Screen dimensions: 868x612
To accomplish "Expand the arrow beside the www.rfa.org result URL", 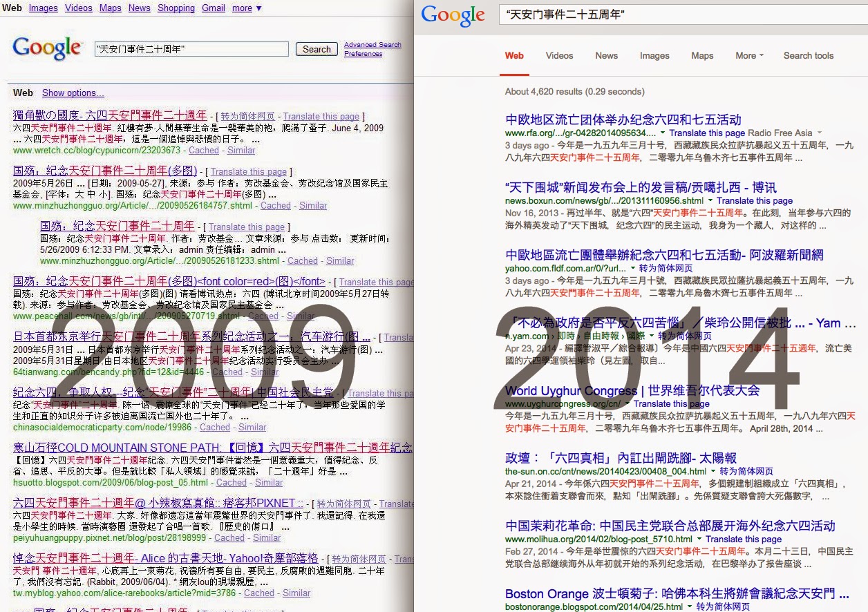I will pyautogui.click(x=663, y=133).
